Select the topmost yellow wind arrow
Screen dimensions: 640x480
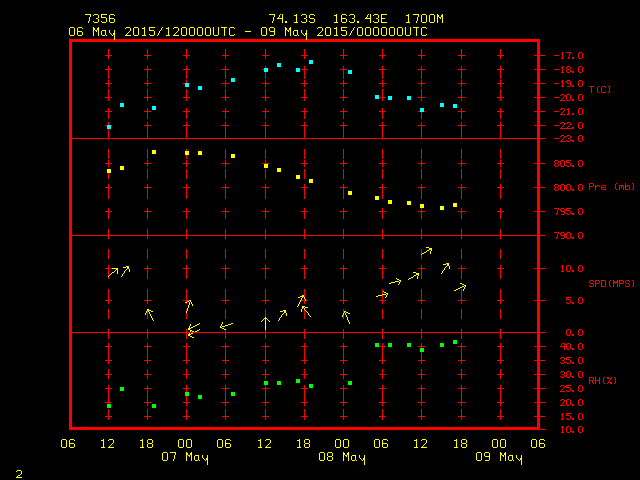tap(426, 251)
